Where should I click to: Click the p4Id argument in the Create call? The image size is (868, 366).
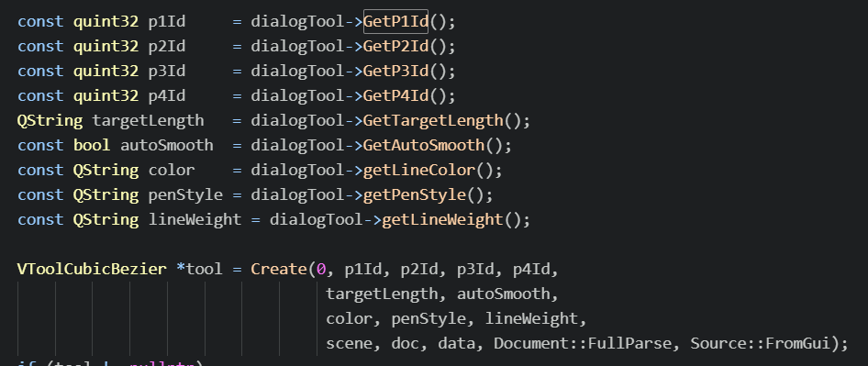pyautogui.click(x=532, y=270)
